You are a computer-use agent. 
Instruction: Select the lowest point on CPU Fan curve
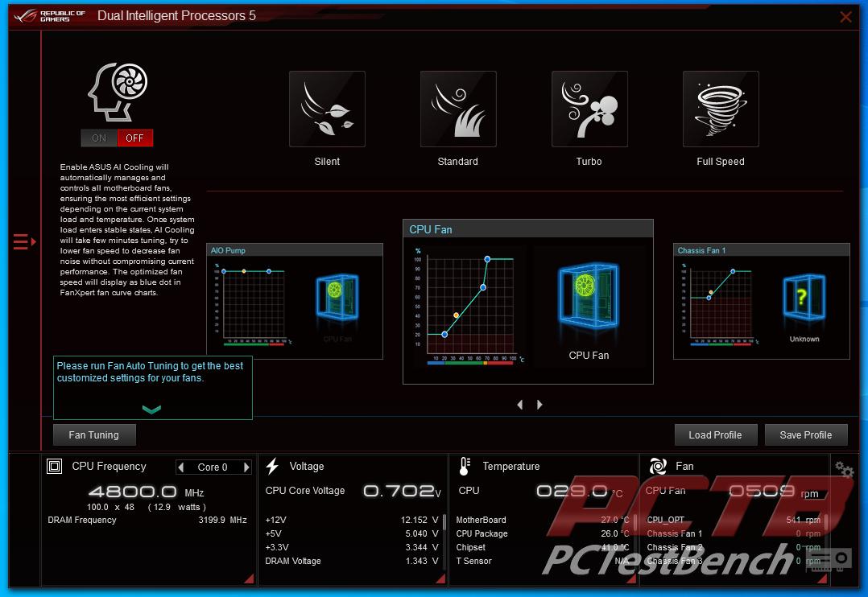click(444, 334)
